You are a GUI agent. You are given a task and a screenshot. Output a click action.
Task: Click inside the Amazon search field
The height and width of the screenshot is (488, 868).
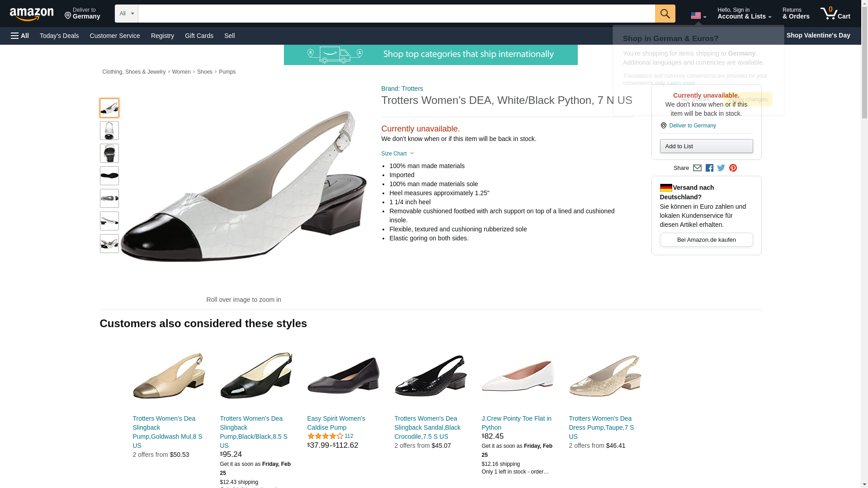tap(396, 14)
